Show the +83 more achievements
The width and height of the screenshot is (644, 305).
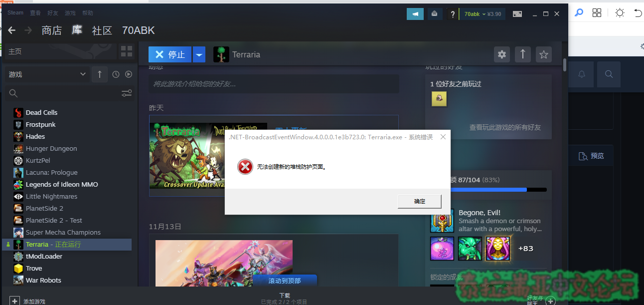point(526,249)
